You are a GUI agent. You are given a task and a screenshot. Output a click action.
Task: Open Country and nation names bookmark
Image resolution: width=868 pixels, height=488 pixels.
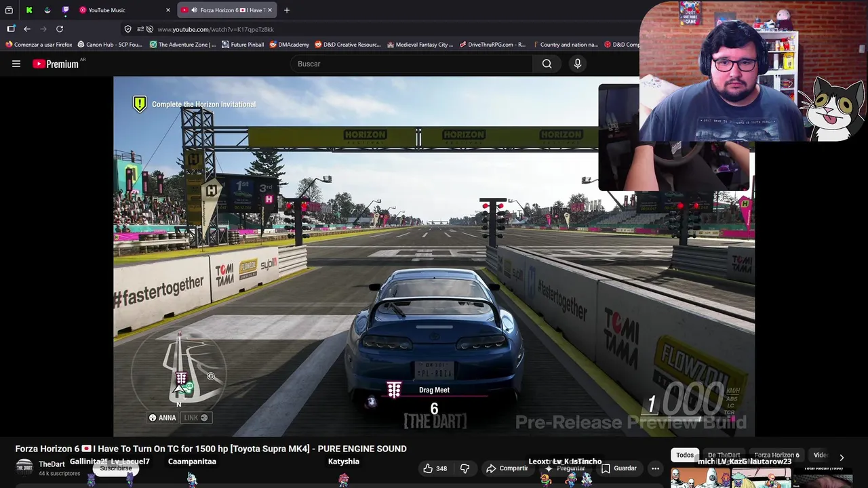565,45
